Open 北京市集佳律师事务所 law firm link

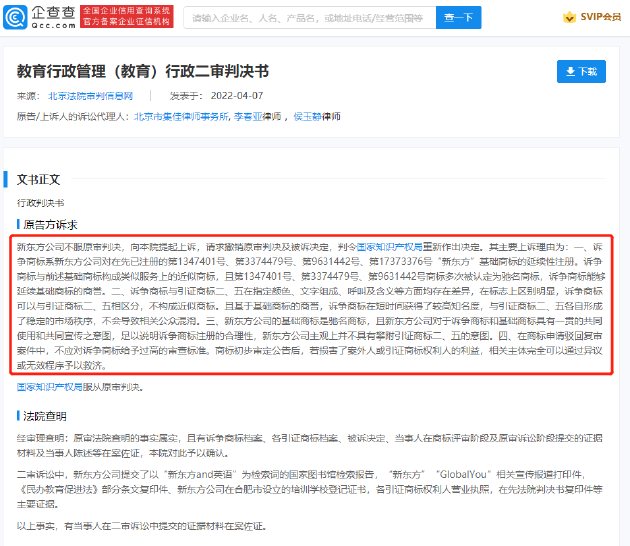click(x=181, y=117)
